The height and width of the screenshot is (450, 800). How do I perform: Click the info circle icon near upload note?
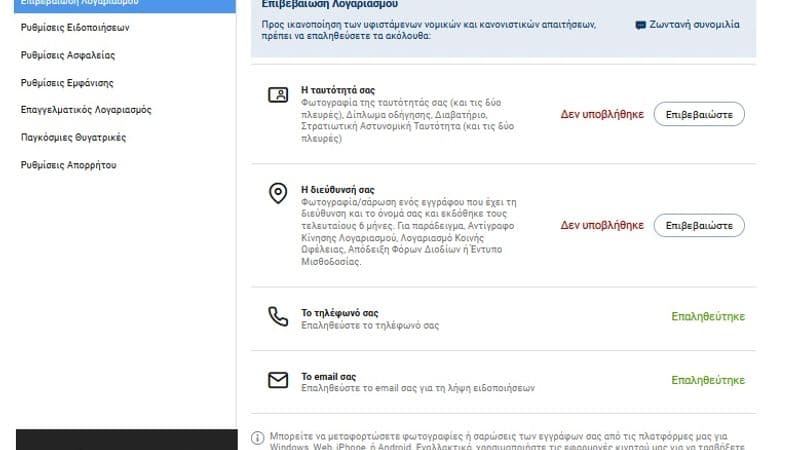258,438
